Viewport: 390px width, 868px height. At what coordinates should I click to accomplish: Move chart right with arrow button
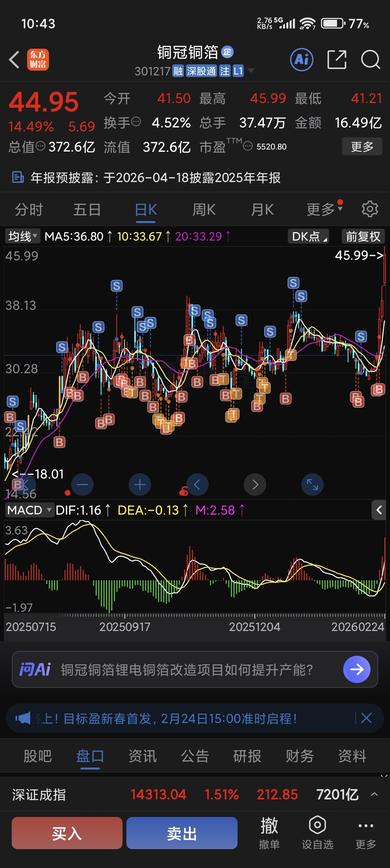coord(255,484)
